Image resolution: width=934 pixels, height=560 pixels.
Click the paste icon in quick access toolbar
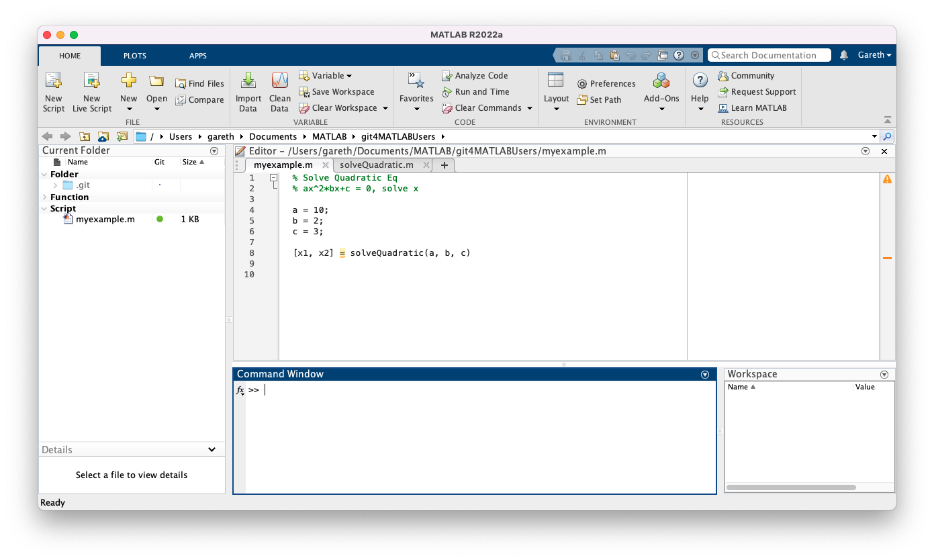(614, 55)
